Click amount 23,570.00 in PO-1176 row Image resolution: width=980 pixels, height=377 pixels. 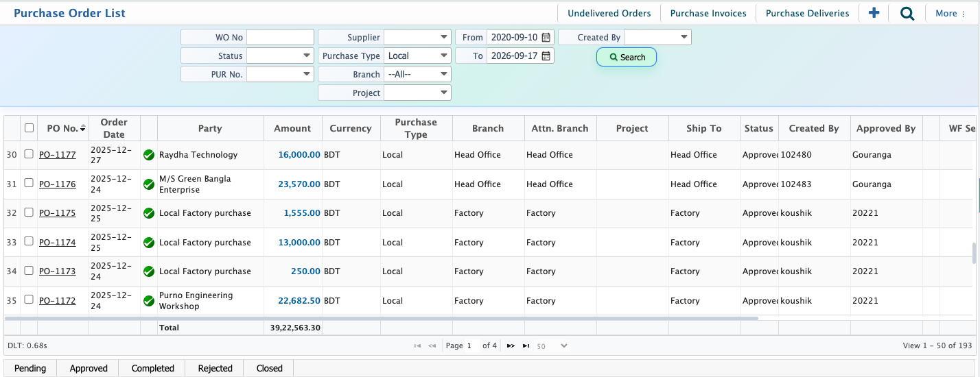click(299, 184)
